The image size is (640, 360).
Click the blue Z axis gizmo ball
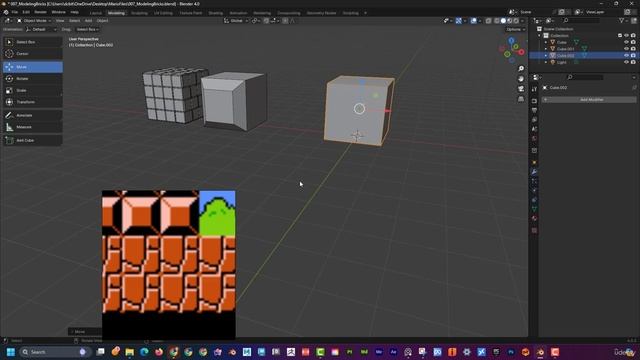[x=511, y=41]
